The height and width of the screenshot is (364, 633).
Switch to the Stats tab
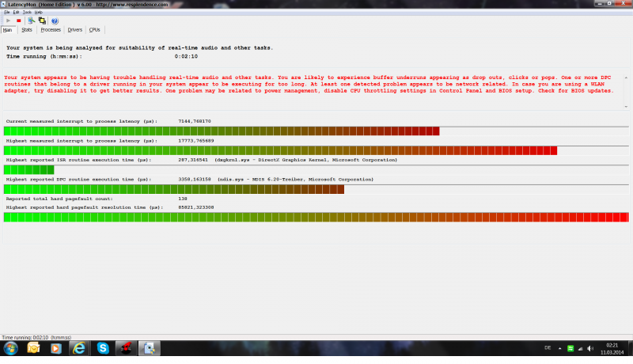[x=27, y=30]
